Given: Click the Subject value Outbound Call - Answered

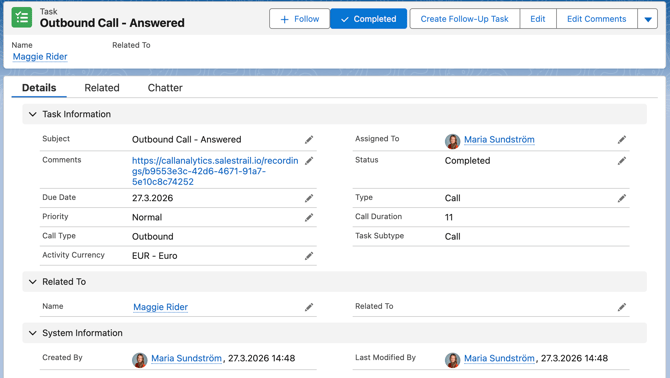Looking at the screenshot, I should (186, 140).
